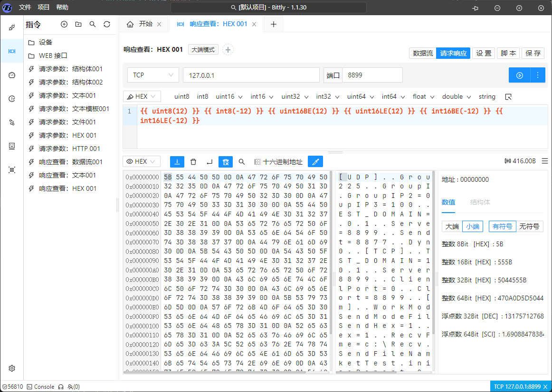Screen dimensions: 552x392
Task: Open search in response hex viewer
Action: tap(242, 162)
